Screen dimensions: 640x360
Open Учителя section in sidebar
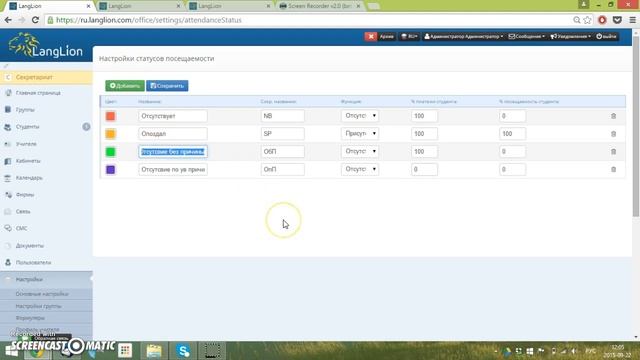[26, 144]
